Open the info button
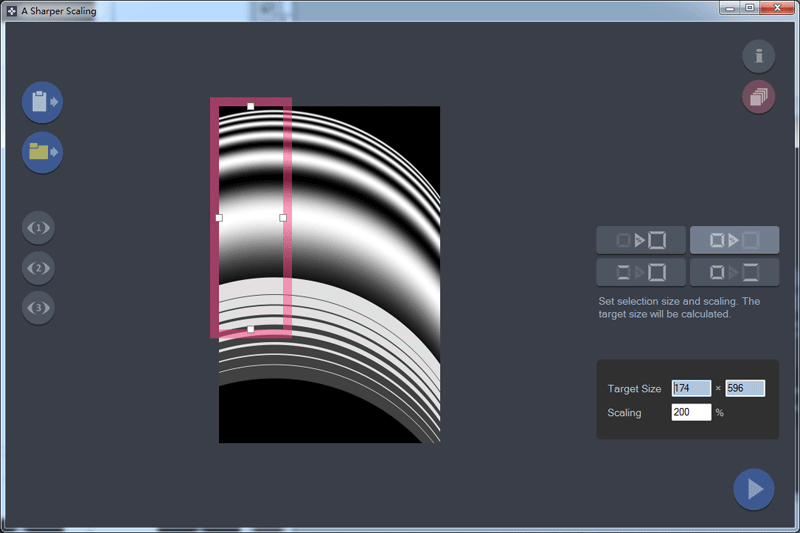The width and height of the screenshot is (800, 533). (x=759, y=56)
